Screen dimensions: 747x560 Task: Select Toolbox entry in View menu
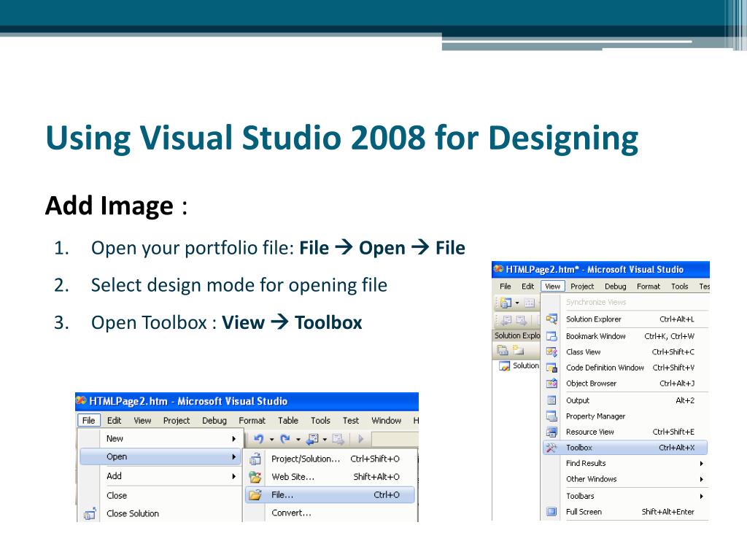point(625,448)
